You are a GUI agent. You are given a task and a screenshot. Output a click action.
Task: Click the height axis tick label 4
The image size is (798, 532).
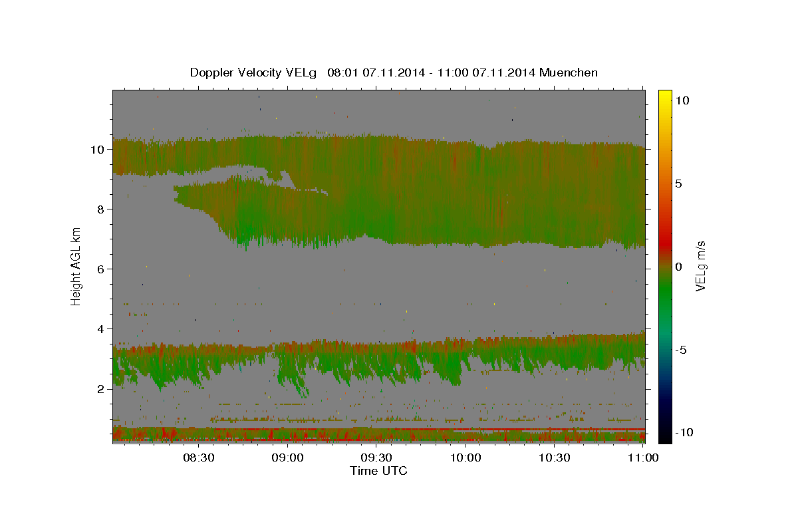101,329
